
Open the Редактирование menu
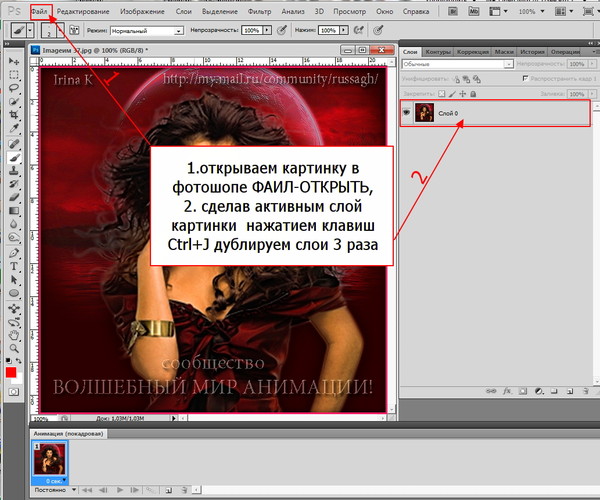(x=83, y=11)
